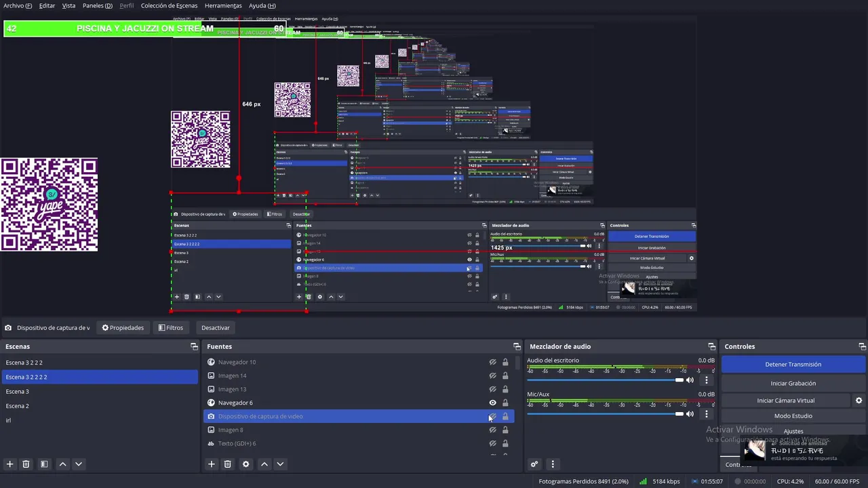Adjust Mic/Aux volume slider
This screenshot has width=868, height=488.
coord(606,413)
